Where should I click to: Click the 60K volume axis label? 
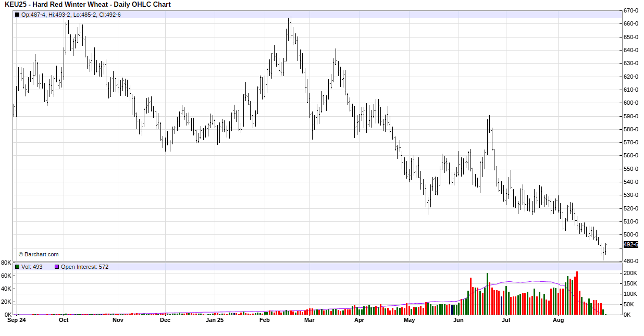[6, 276]
